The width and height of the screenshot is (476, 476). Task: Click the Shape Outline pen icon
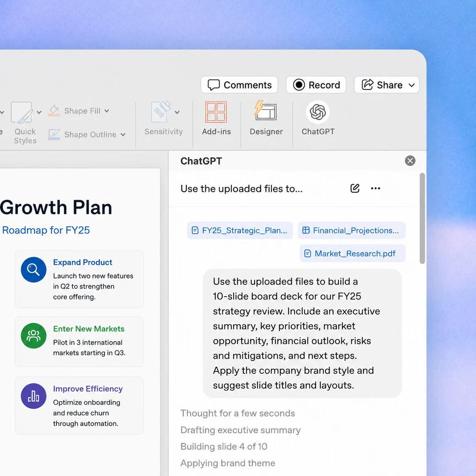[54, 134]
